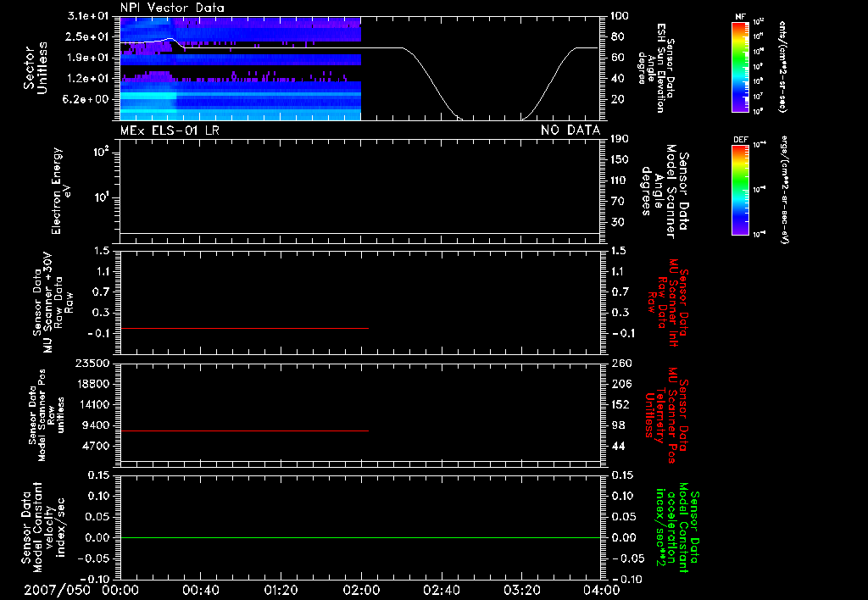Viewport: 868px width, 600px height.
Task: Click the 9400 scanner position tick
Action: click(x=95, y=425)
